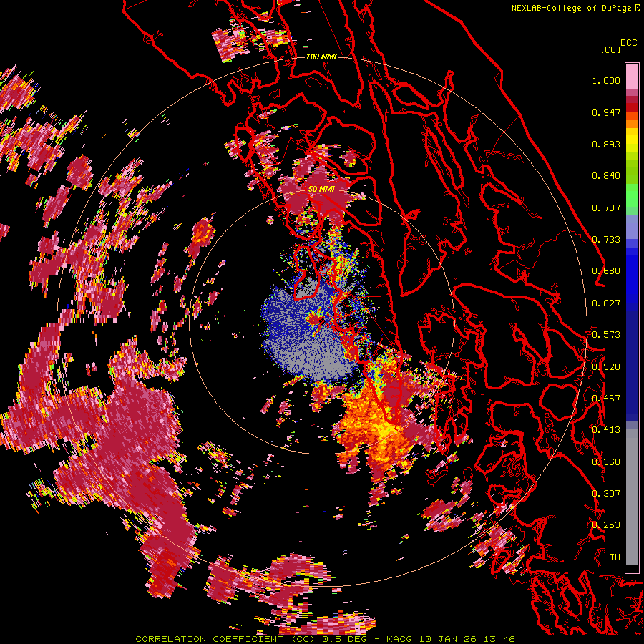Click the 0.573 legend value
Image resolution: width=644 pixels, height=644 pixels.
pos(606,335)
